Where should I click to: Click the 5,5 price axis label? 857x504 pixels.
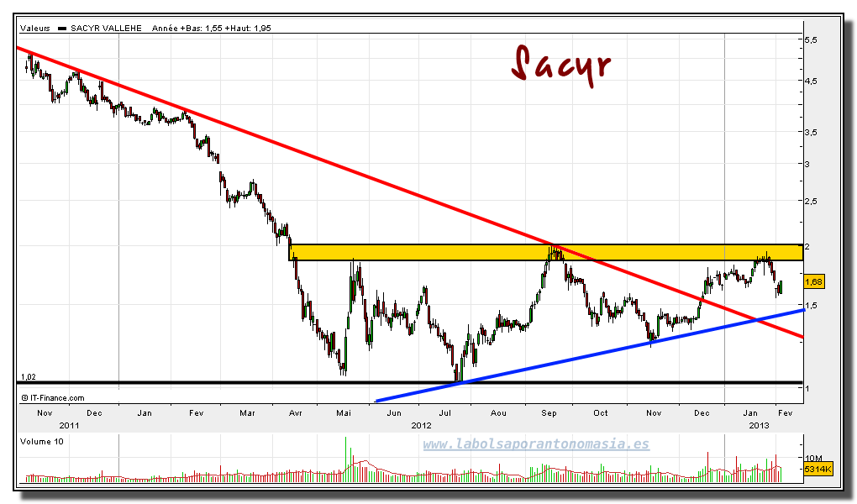(811, 39)
